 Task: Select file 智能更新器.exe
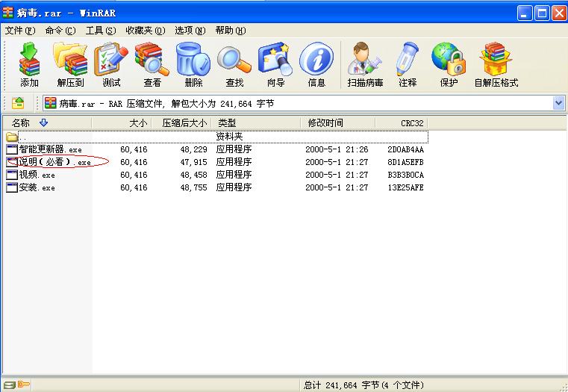pyautogui.click(x=50, y=149)
